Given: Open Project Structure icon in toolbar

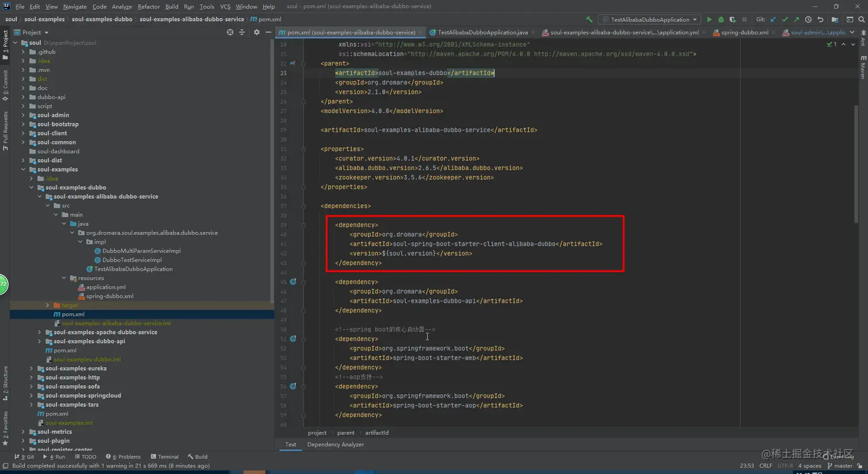Looking at the screenshot, I should coord(835,20).
